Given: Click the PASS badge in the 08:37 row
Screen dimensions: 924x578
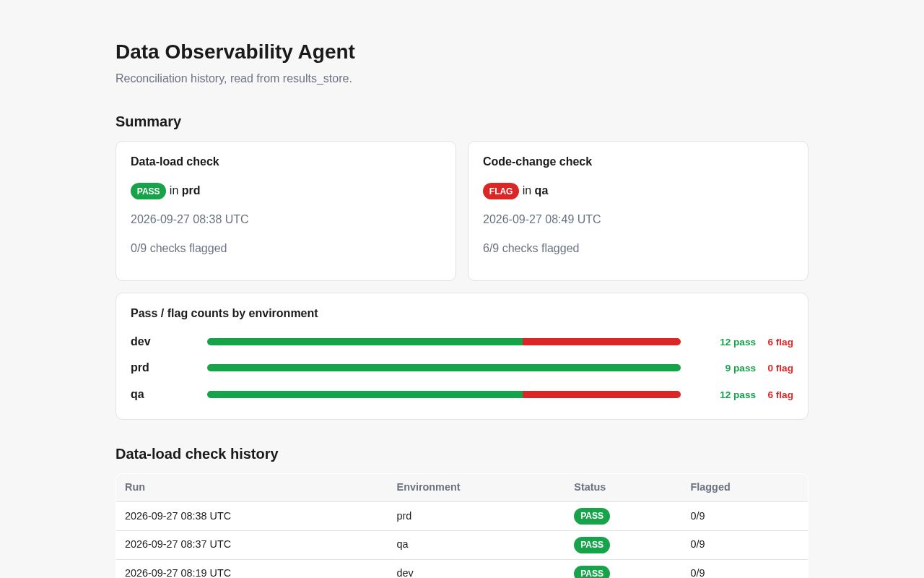Looking at the screenshot, I should click(592, 545).
